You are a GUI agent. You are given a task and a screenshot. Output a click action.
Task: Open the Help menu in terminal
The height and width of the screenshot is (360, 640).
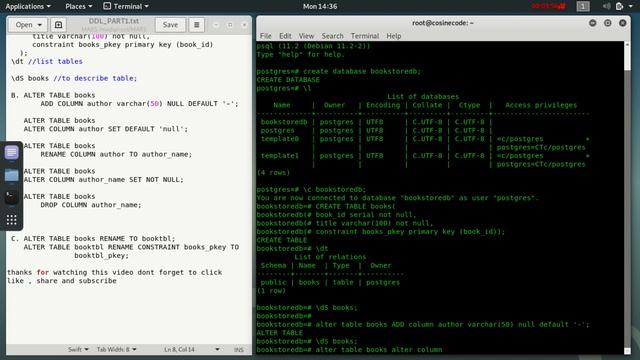[x=393, y=36]
